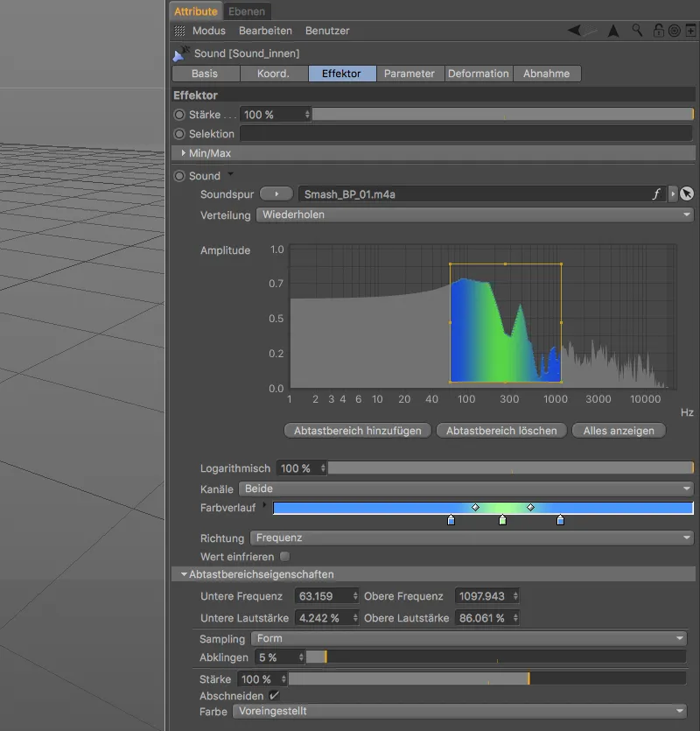Image resolution: width=700 pixels, height=731 pixels.
Task: Click the empty Selektion input field
Action: point(466,134)
